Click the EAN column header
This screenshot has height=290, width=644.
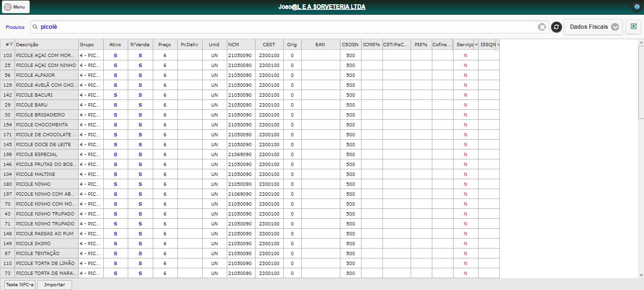tap(321, 45)
